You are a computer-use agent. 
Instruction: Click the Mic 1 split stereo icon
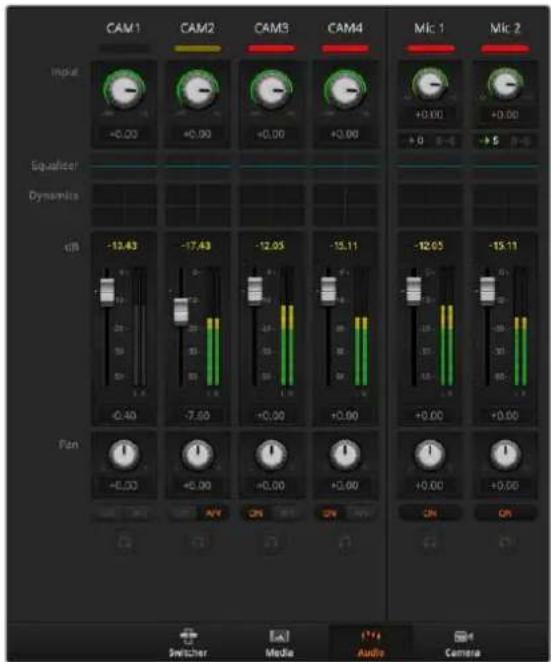pos(445,141)
